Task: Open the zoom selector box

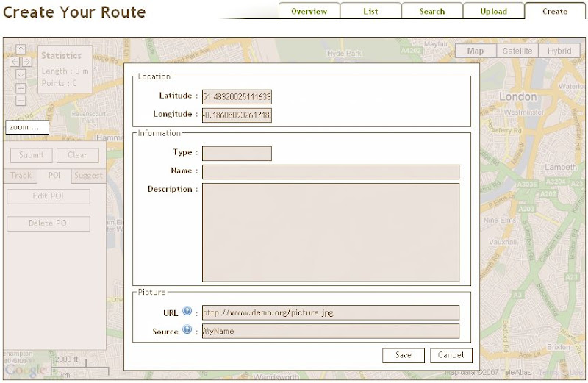Action: [x=26, y=127]
